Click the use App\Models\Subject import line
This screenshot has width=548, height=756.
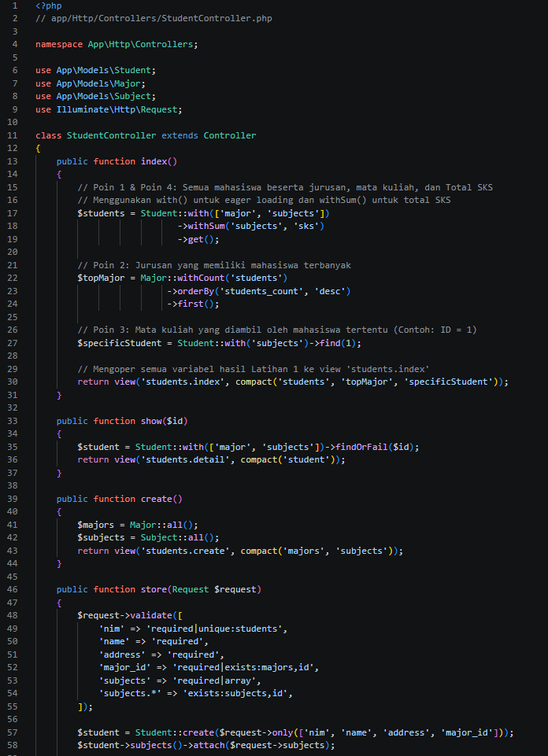point(95,97)
